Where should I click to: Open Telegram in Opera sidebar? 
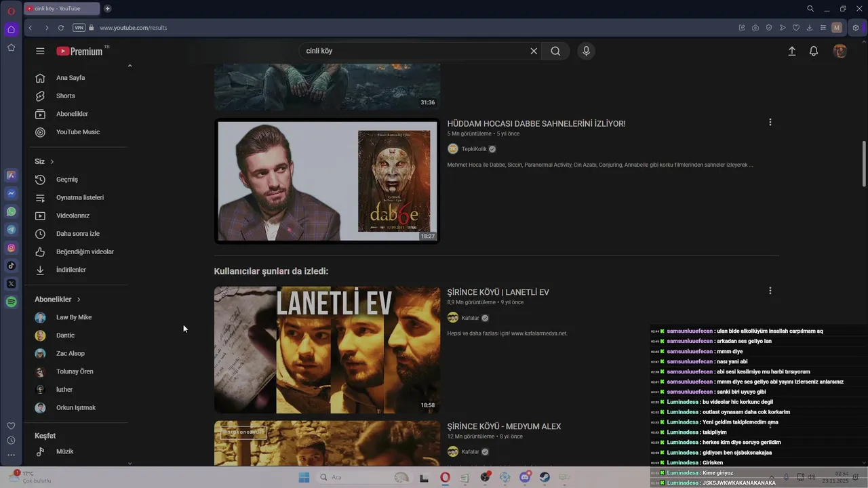11,230
